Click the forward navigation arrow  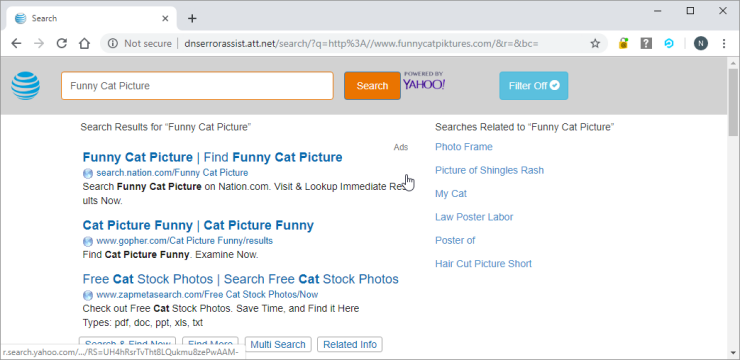(39, 43)
